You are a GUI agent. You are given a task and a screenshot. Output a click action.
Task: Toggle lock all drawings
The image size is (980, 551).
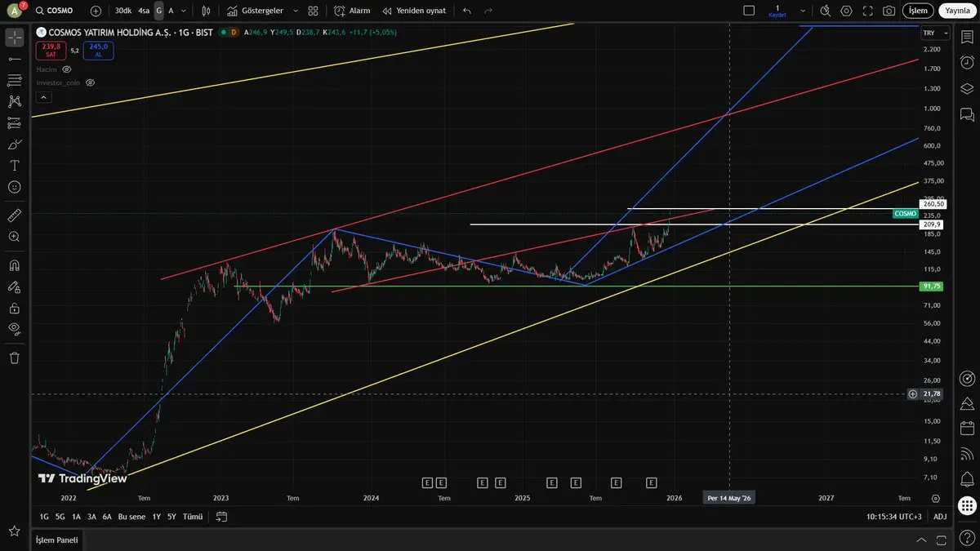(14, 308)
